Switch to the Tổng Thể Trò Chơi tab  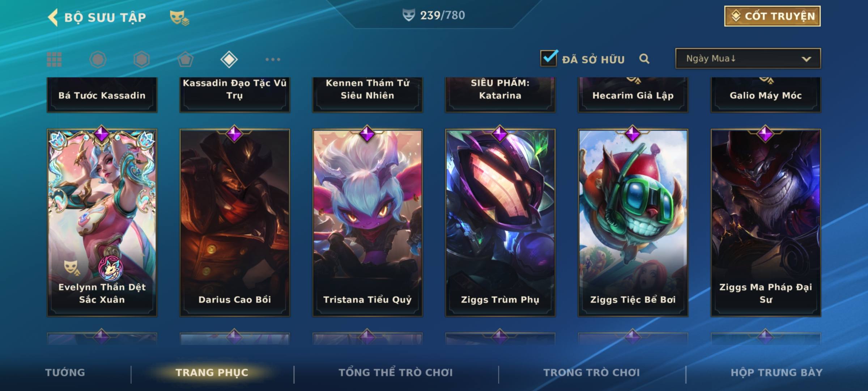pos(396,373)
